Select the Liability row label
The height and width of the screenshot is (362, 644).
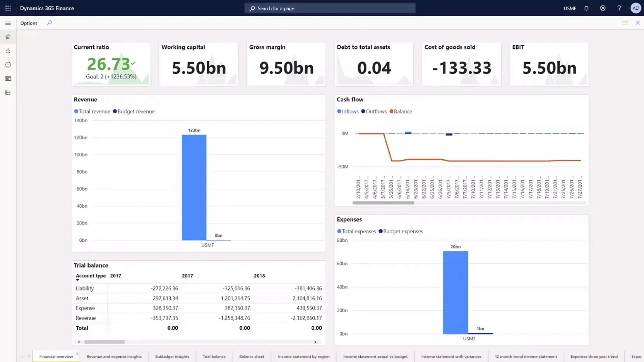coord(85,289)
